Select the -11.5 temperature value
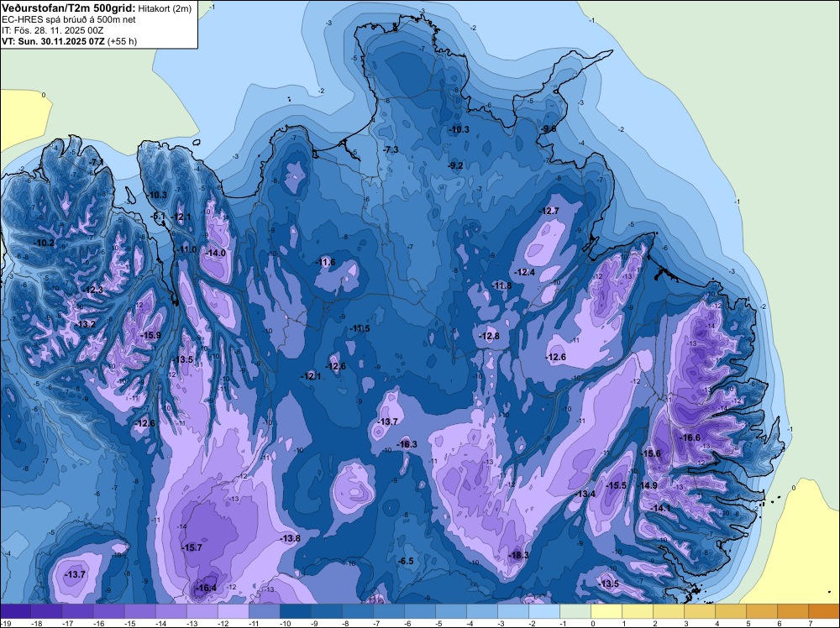Image resolution: width=840 pixels, height=628 pixels. point(360,328)
